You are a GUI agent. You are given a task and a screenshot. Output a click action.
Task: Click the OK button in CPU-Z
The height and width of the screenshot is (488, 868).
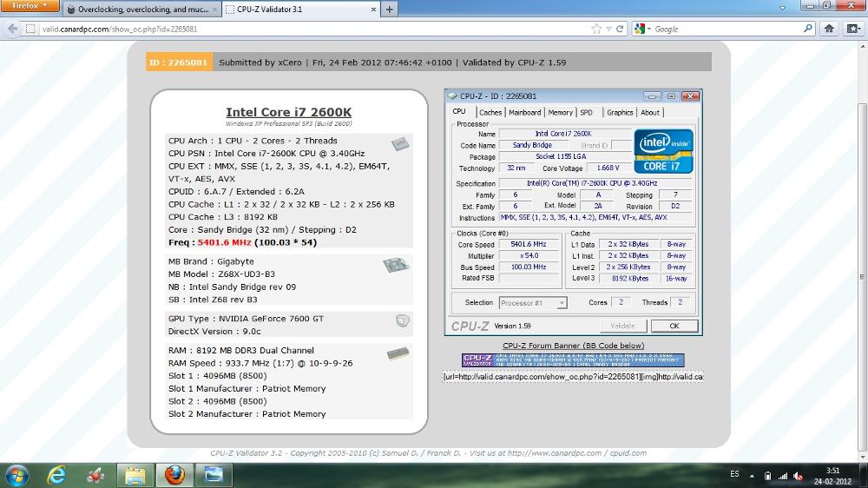(x=674, y=326)
